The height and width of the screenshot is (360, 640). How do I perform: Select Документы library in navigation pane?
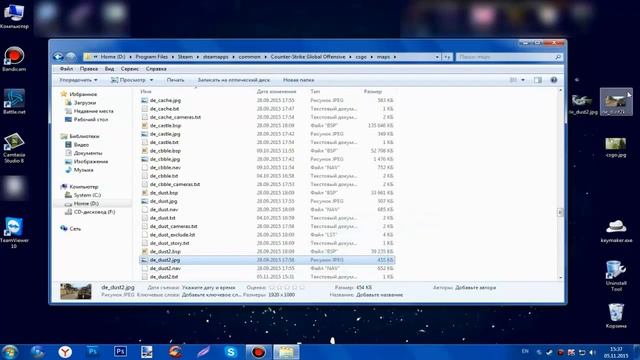tap(88, 153)
